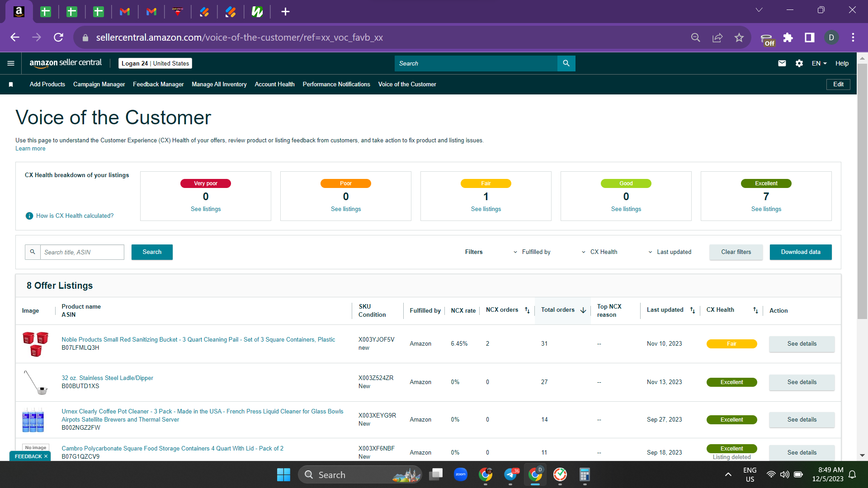Open the Calculator taskbar icon
Viewport: 868px width, 488px height.
click(x=585, y=474)
